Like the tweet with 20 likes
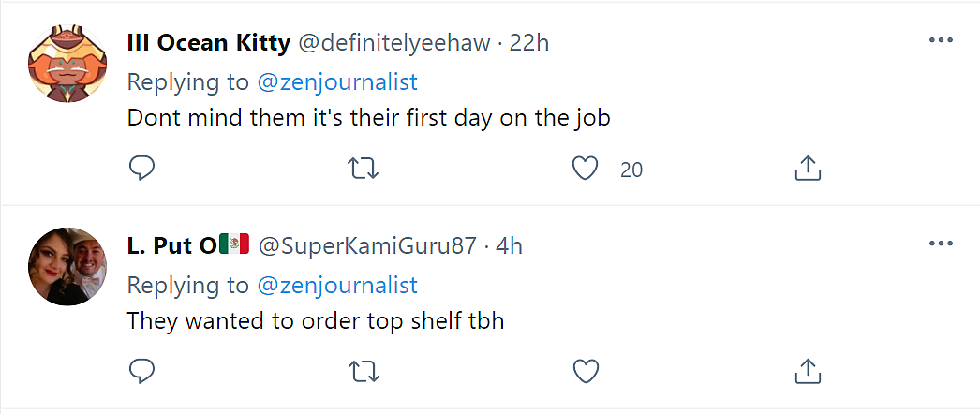This screenshot has height=414, width=980. pyautogui.click(x=586, y=169)
